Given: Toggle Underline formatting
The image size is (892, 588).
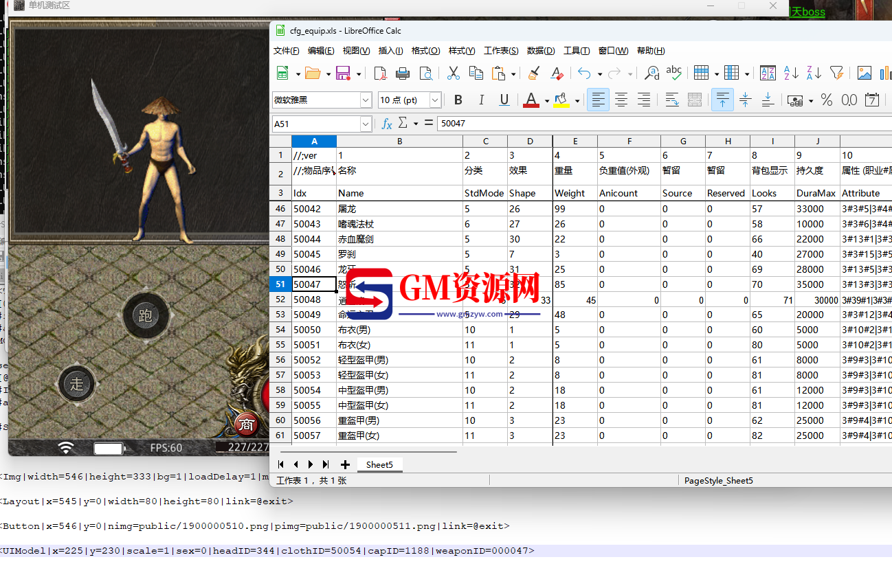Looking at the screenshot, I should click(x=504, y=100).
